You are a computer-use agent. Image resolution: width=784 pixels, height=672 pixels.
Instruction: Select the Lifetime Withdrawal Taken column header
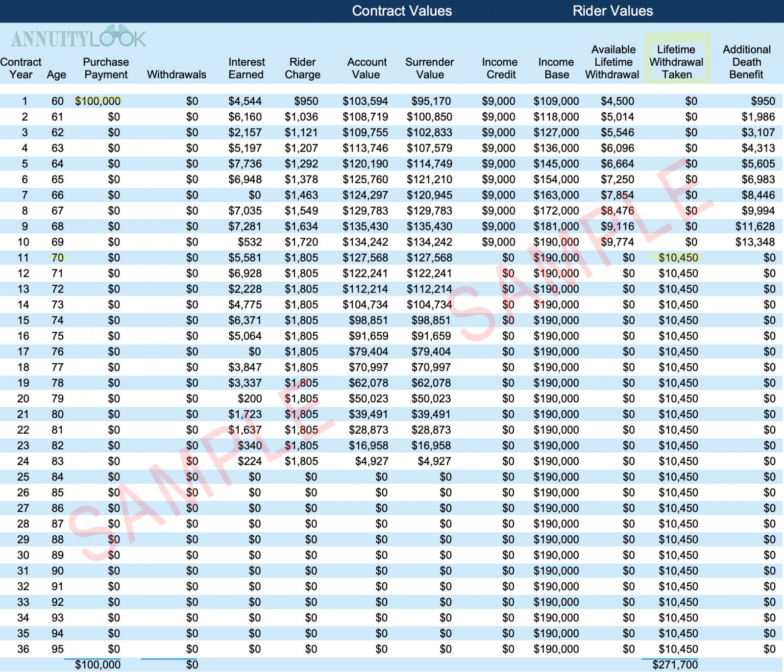click(676, 62)
